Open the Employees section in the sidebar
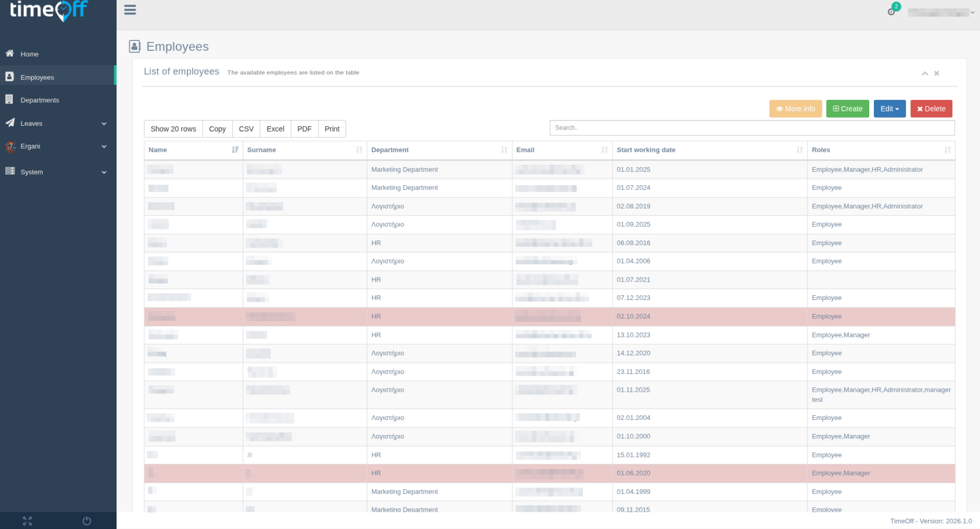 pos(37,76)
